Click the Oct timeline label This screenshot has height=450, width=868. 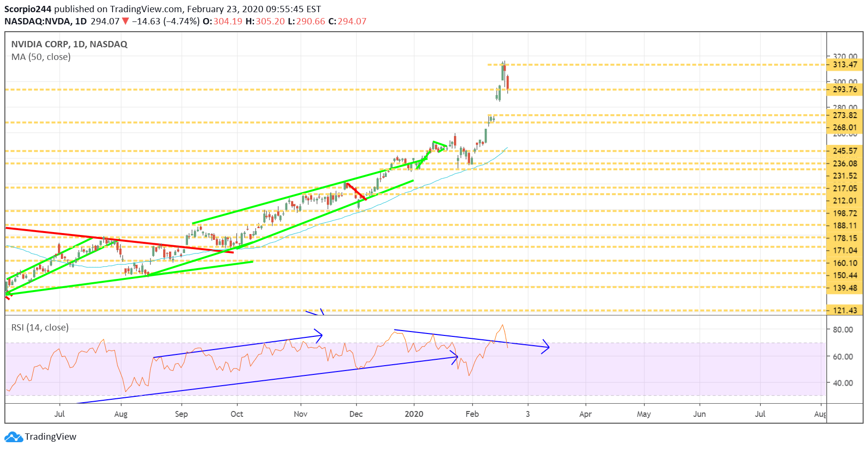coord(237,414)
